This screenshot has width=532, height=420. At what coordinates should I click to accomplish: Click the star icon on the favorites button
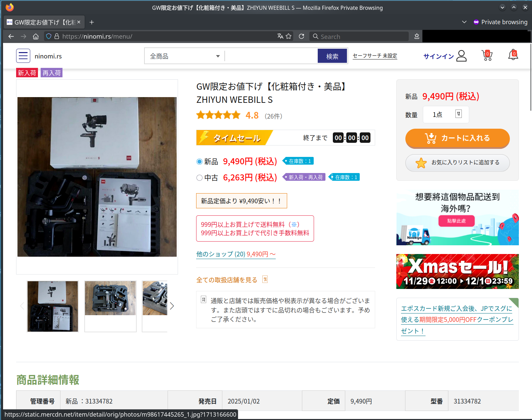421,163
